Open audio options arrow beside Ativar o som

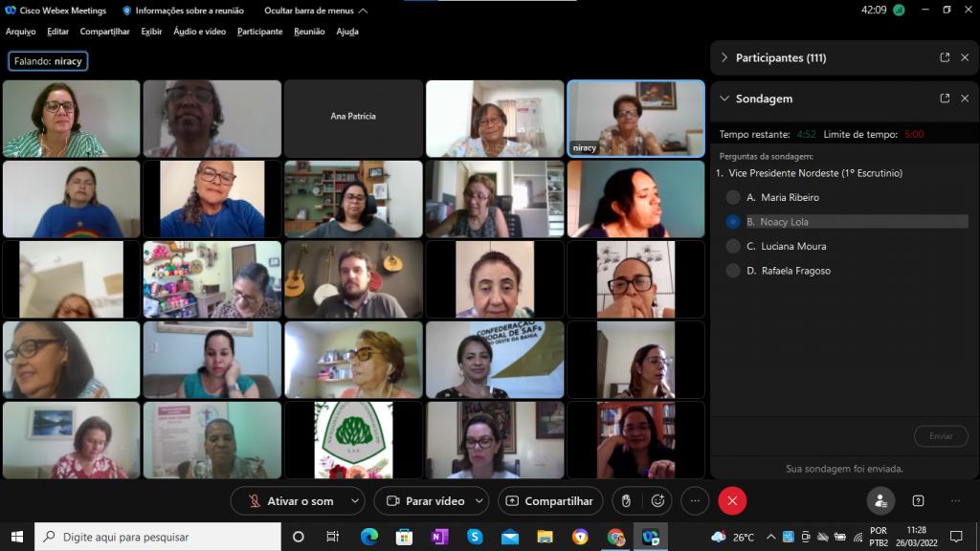(355, 500)
